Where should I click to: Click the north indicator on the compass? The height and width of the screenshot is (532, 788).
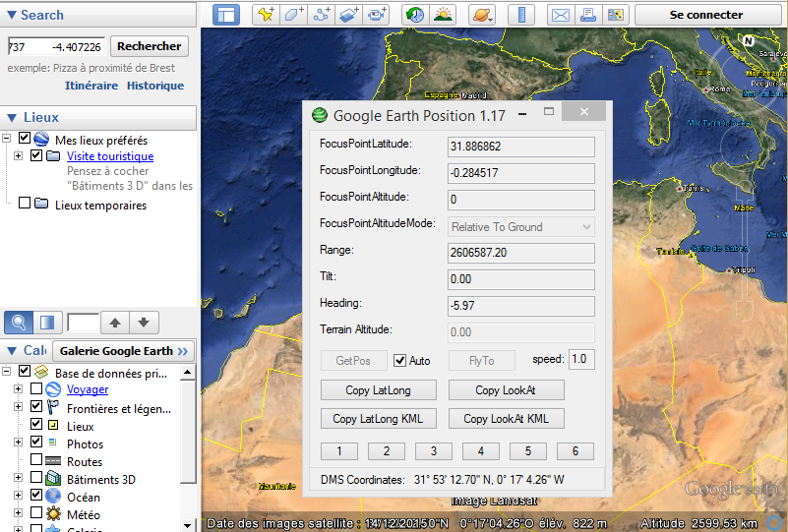pyautogui.click(x=749, y=40)
